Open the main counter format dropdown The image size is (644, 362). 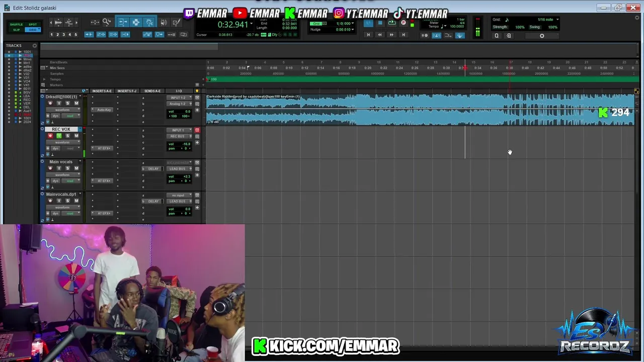[x=251, y=24]
